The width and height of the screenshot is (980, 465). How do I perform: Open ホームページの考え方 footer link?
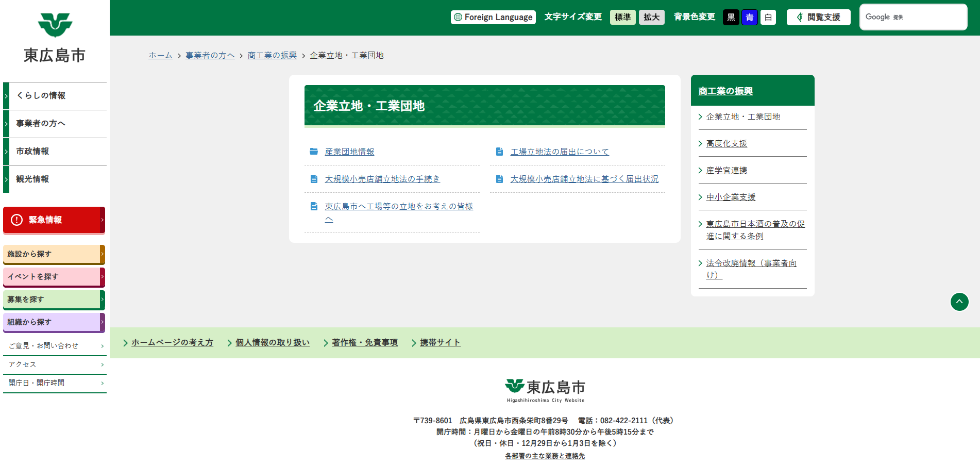[x=172, y=342]
